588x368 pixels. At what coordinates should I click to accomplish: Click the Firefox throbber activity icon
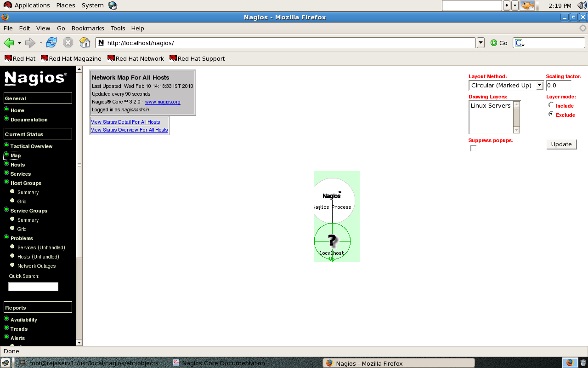[583, 28]
